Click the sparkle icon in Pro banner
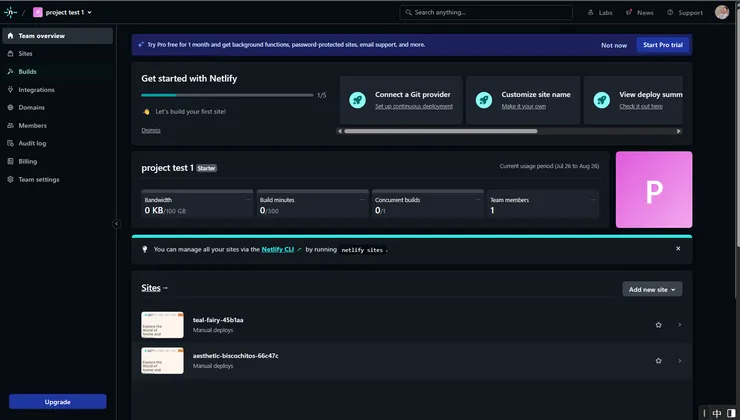 (140, 44)
